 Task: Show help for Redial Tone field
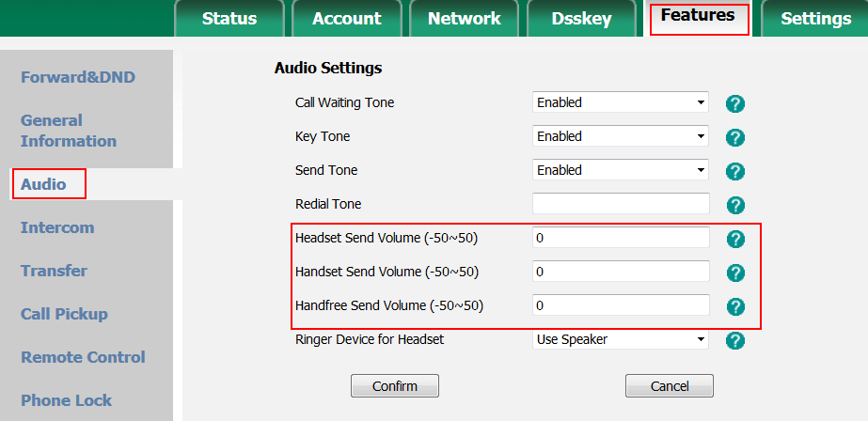pyautogui.click(x=735, y=205)
